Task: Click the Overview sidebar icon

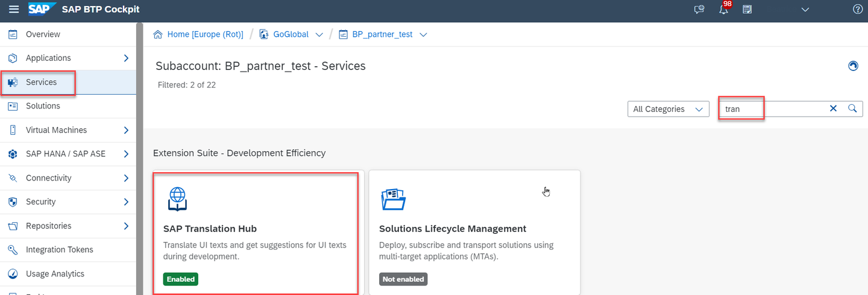Action: click(13, 34)
